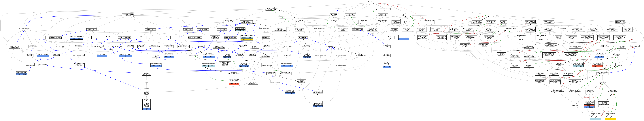Screen dimensions: 644x121
Task: Select the 'determination of bilateral symmetry' node
Action: click(x=255, y=46)
